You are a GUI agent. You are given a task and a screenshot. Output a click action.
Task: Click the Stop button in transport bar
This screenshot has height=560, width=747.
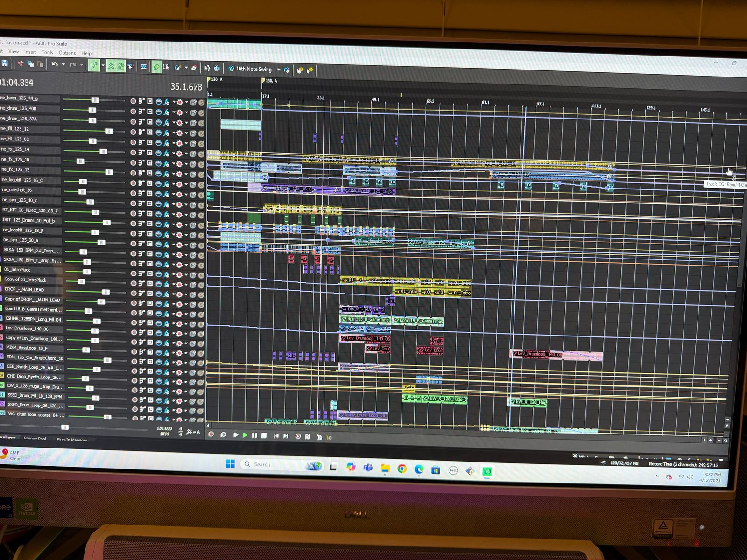(x=264, y=435)
